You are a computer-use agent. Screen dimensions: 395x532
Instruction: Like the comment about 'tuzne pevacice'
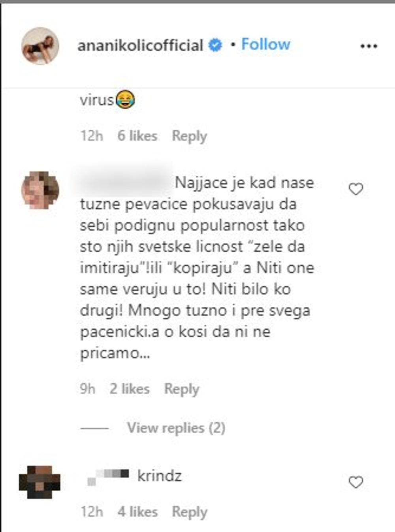click(x=356, y=189)
